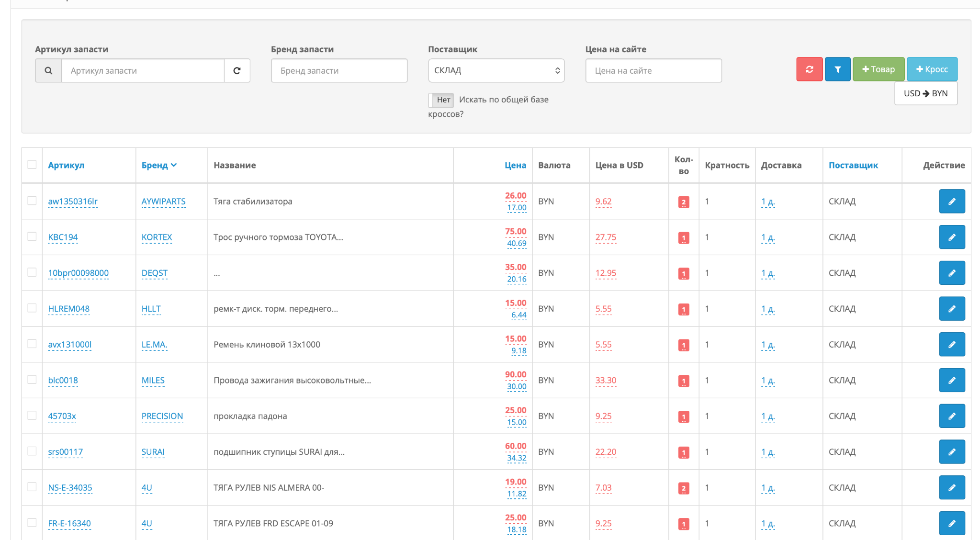The width and height of the screenshot is (980, 540).
Task: Open the PRECISION brand link
Action: coord(162,416)
